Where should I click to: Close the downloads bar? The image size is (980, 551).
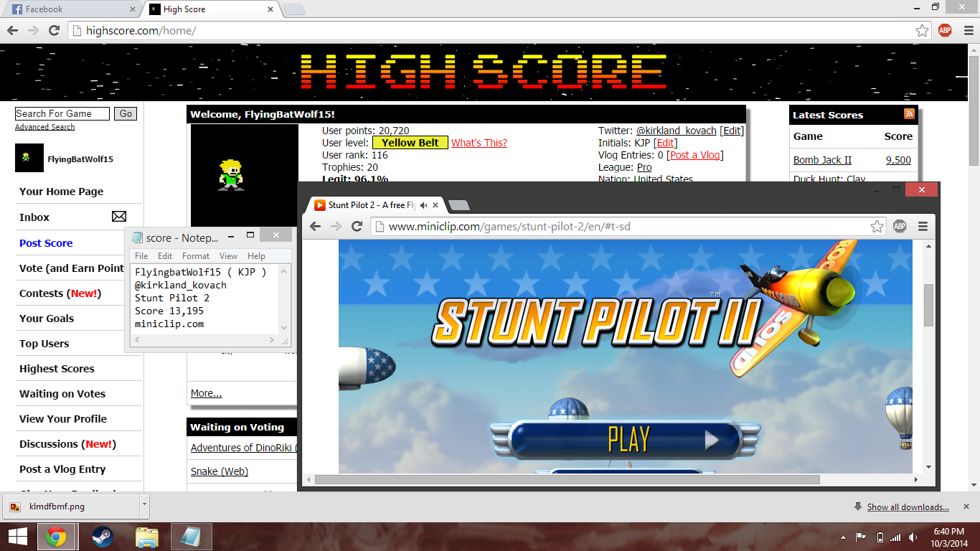click(x=966, y=507)
